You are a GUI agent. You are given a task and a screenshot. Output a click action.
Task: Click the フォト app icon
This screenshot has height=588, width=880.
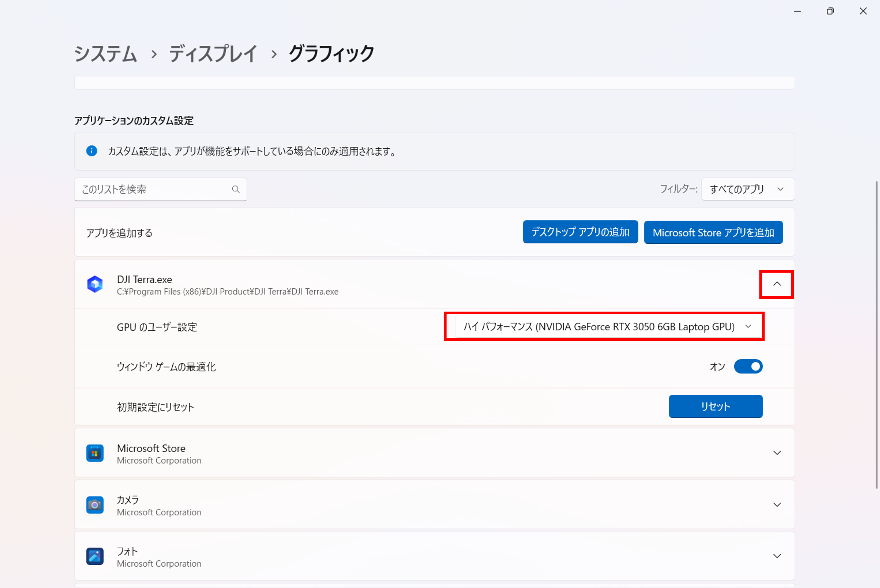click(x=95, y=556)
